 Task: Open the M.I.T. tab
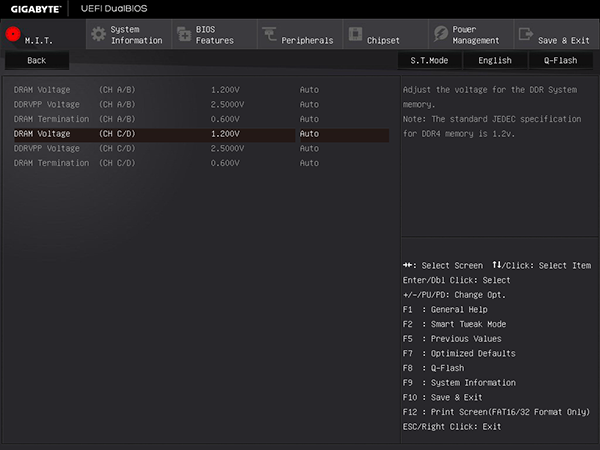tap(43, 34)
